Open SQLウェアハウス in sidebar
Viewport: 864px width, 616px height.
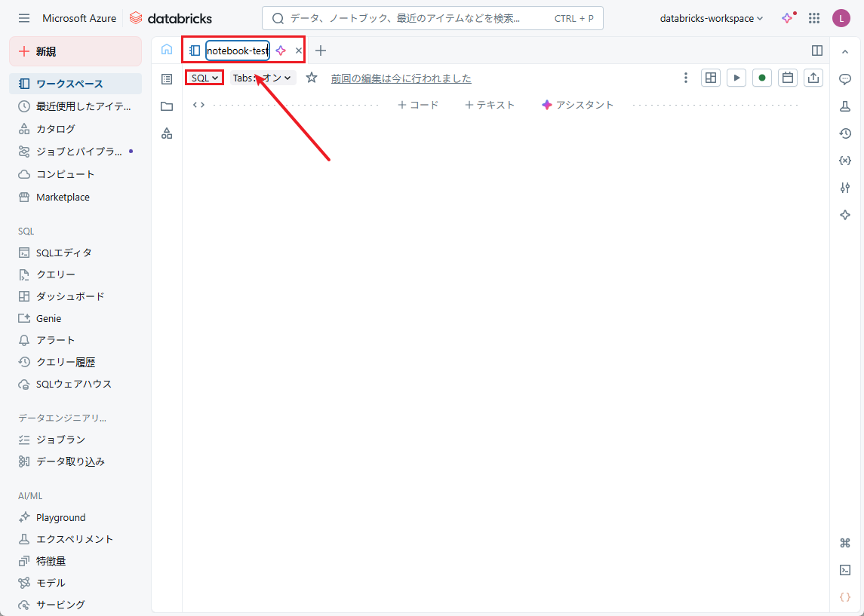(x=75, y=385)
